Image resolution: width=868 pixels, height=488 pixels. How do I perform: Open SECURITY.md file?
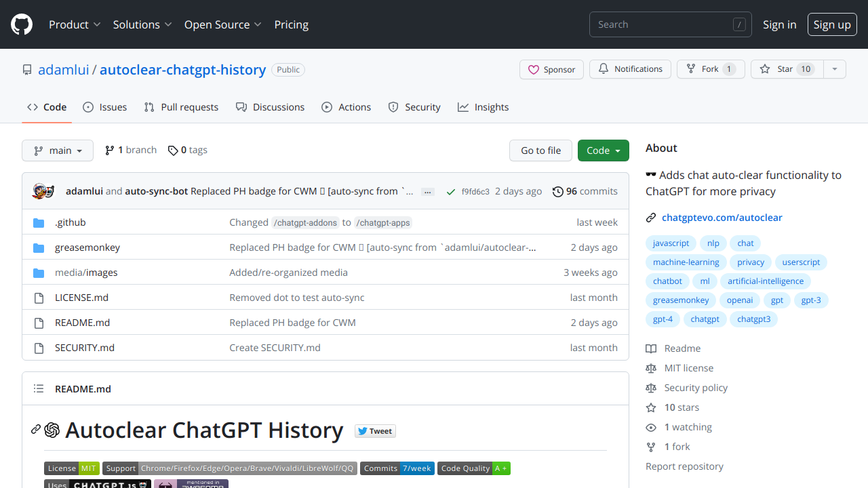coord(85,348)
